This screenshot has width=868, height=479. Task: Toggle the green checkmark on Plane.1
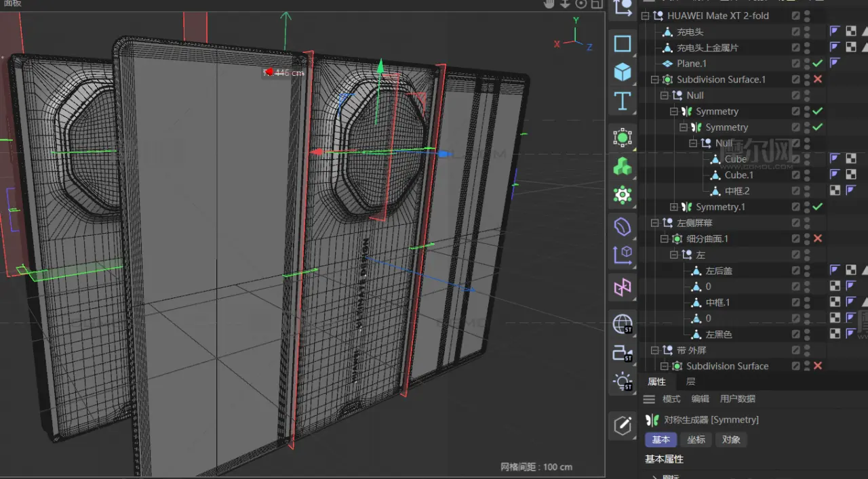pos(818,63)
